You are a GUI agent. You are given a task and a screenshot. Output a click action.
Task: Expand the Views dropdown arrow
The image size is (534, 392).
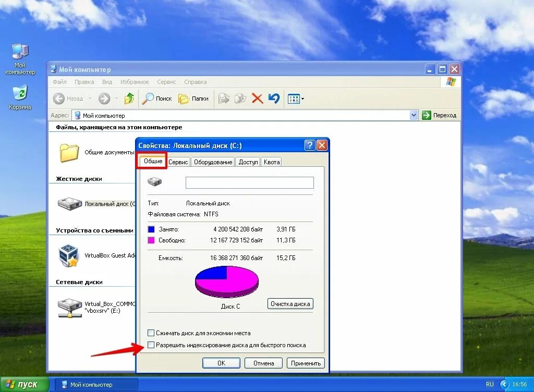click(x=303, y=99)
